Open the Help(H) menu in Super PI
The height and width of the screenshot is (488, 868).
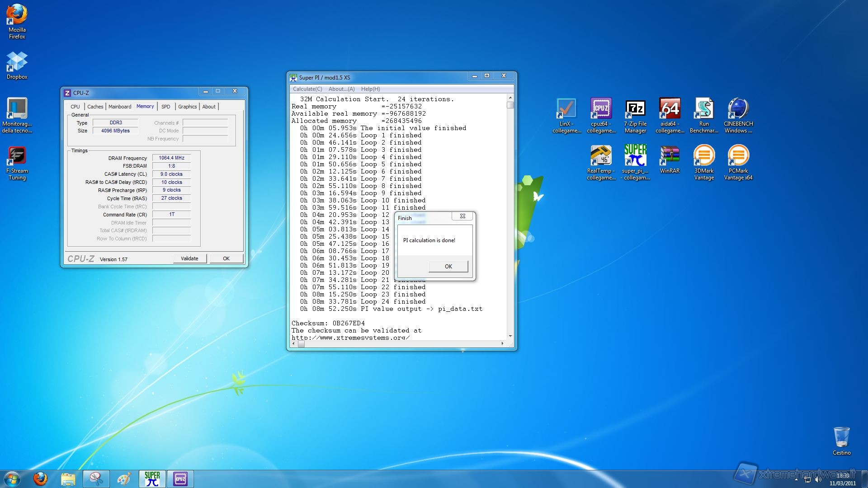pyautogui.click(x=370, y=89)
